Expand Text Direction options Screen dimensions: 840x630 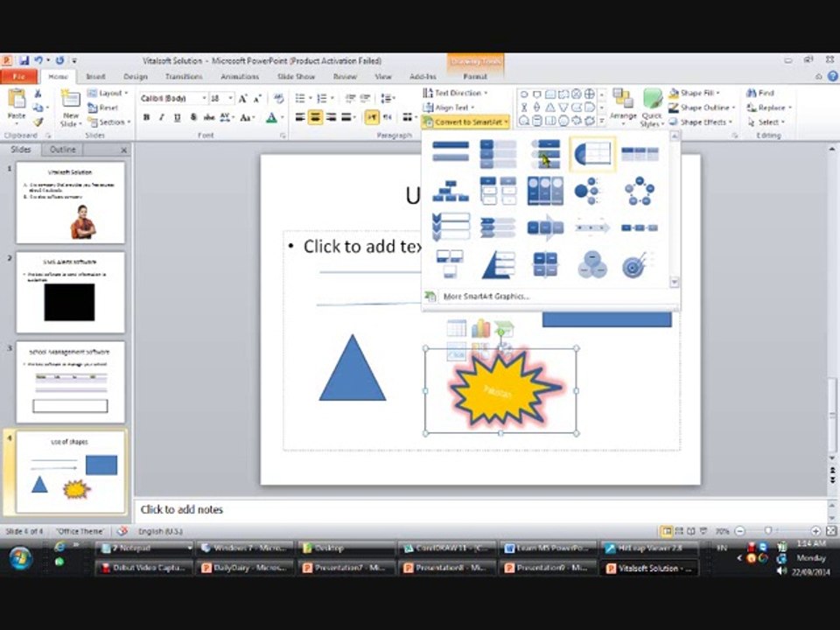coord(455,93)
